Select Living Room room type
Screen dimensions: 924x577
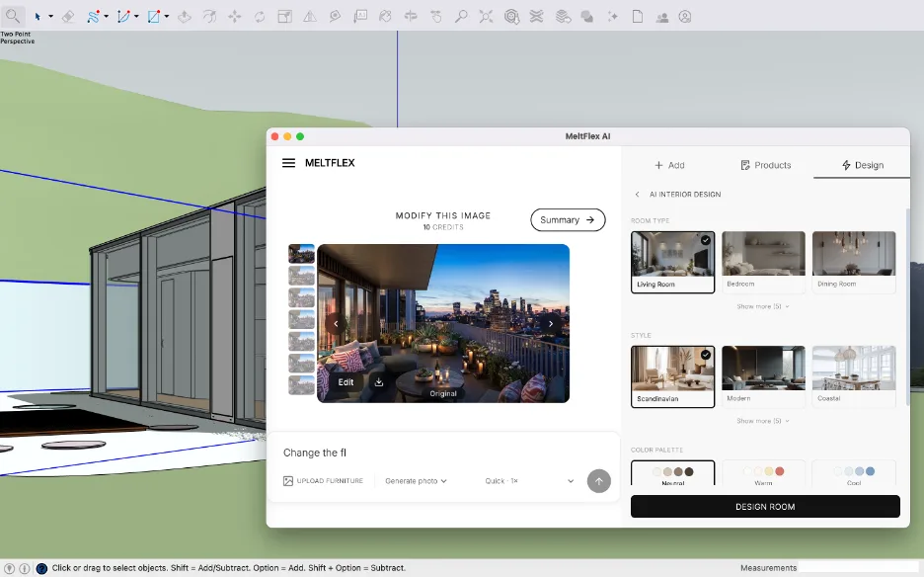672,262
